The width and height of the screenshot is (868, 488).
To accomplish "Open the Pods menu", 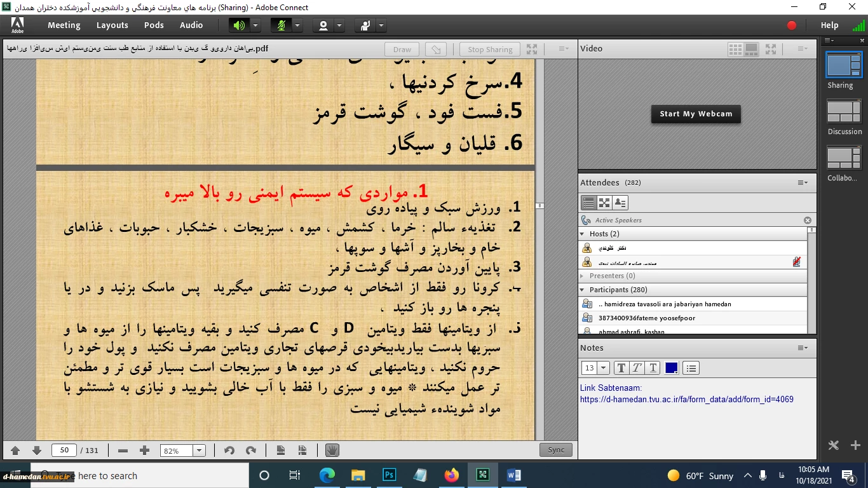I will coord(154,25).
